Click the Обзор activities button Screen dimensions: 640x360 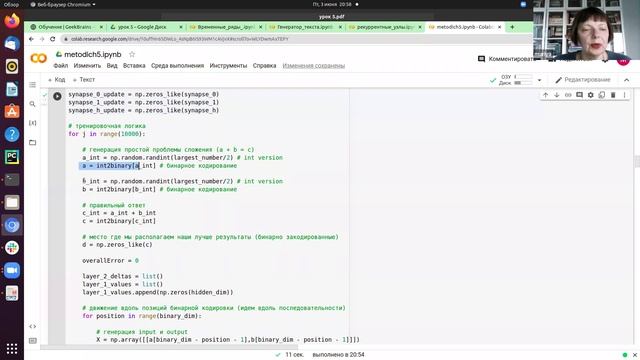tap(11, 4)
